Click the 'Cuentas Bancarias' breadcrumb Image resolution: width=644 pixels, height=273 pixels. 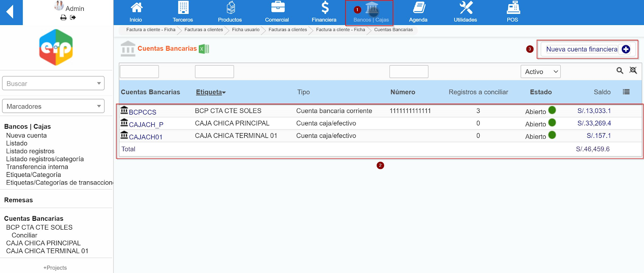tap(394, 30)
